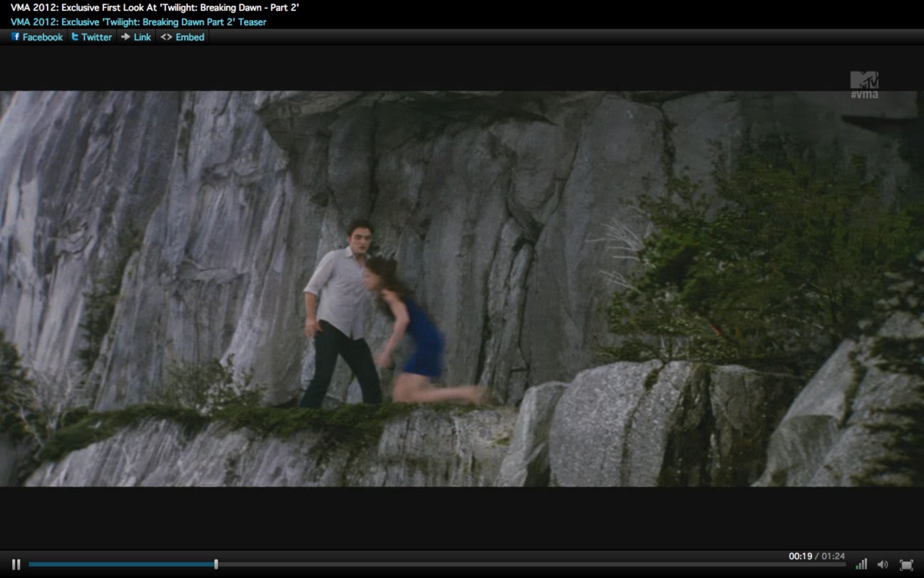Open the Embed code option

click(x=190, y=37)
